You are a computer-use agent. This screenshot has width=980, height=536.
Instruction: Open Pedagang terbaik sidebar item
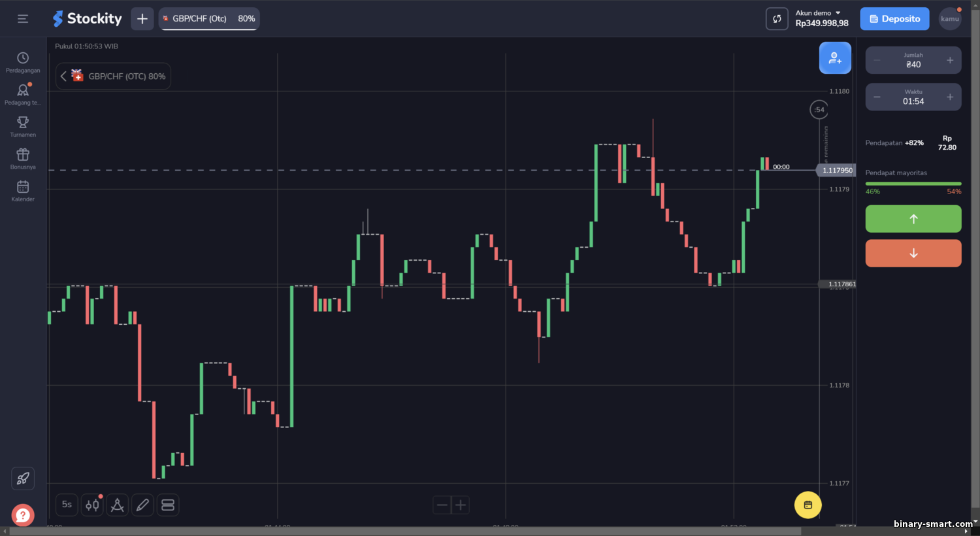23,95
